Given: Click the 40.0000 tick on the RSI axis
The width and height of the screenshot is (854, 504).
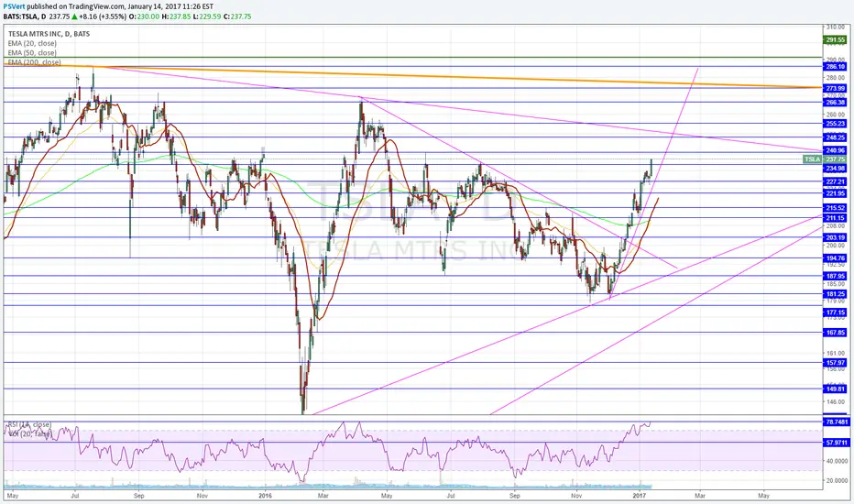Looking at the screenshot, I should 837,461.
